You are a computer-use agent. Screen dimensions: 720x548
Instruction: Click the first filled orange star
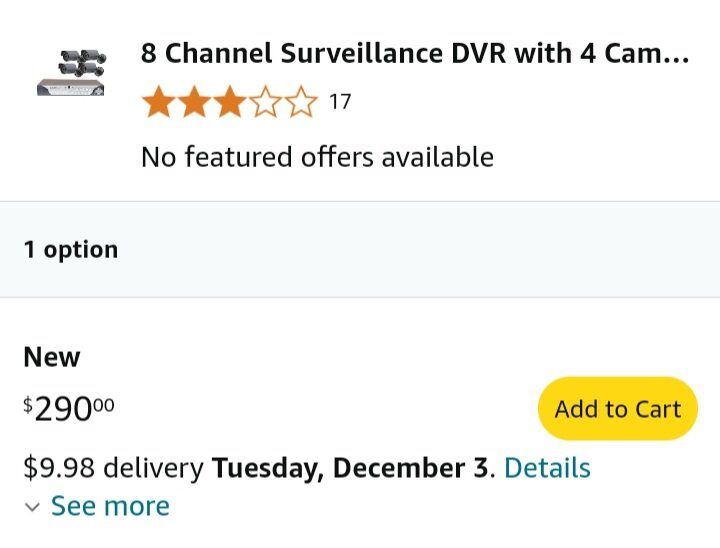coord(157,102)
